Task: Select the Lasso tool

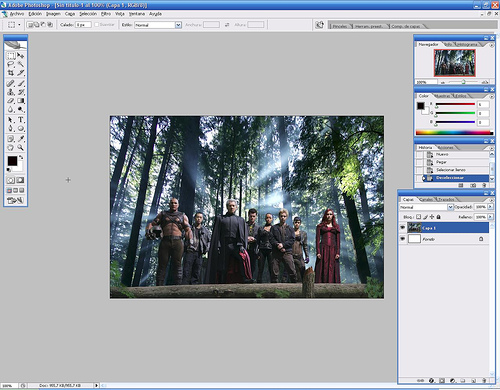Action: (x=11, y=64)
